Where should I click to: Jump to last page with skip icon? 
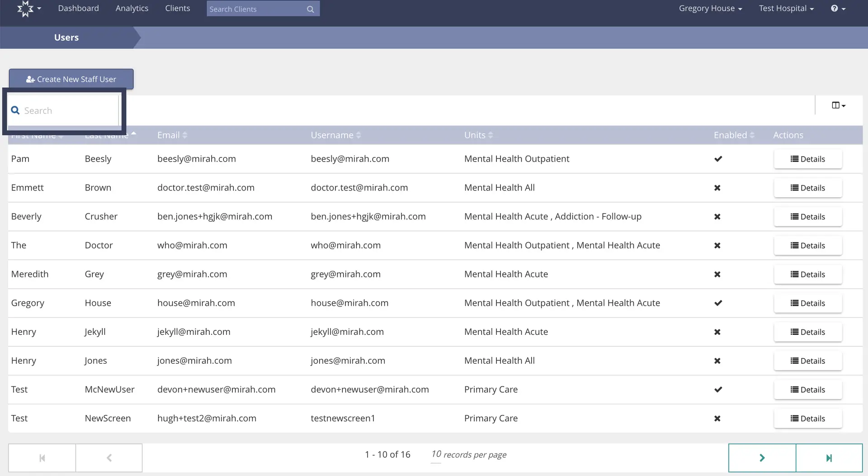[829, 457]
